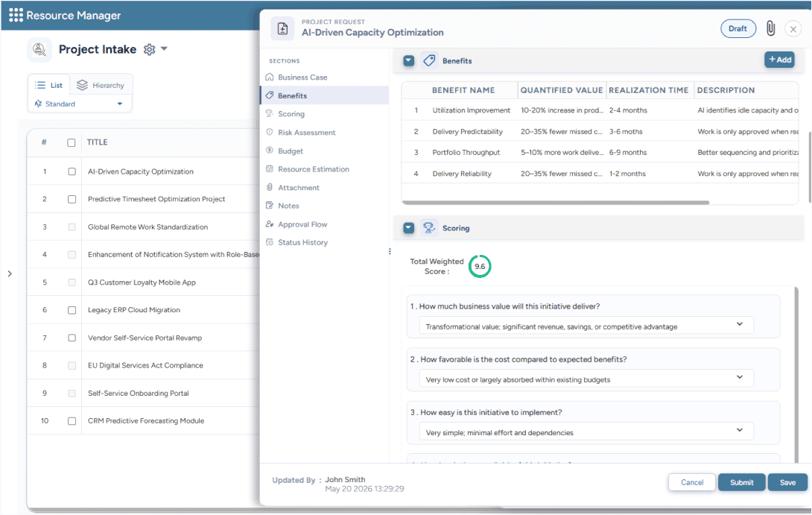Viewport: 812px width, 515px height.
Task: Go to Risk Assessment section
Action: pyautogui.click(x=307, y=133)
